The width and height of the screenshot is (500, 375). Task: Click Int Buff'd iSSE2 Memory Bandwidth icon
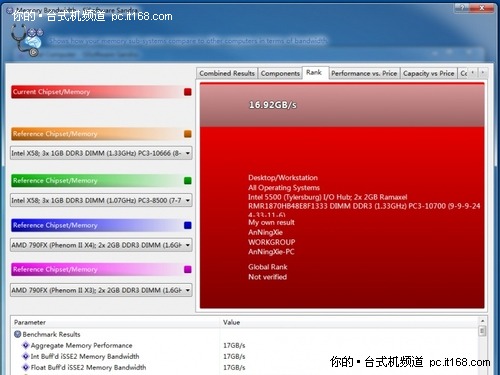[25, 356]
